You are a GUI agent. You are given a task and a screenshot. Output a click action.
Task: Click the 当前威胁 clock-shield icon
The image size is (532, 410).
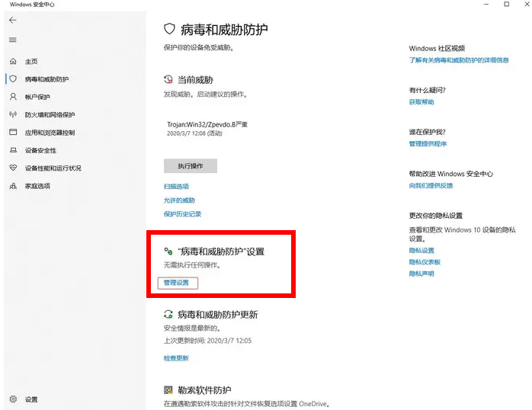click(168, 80)
